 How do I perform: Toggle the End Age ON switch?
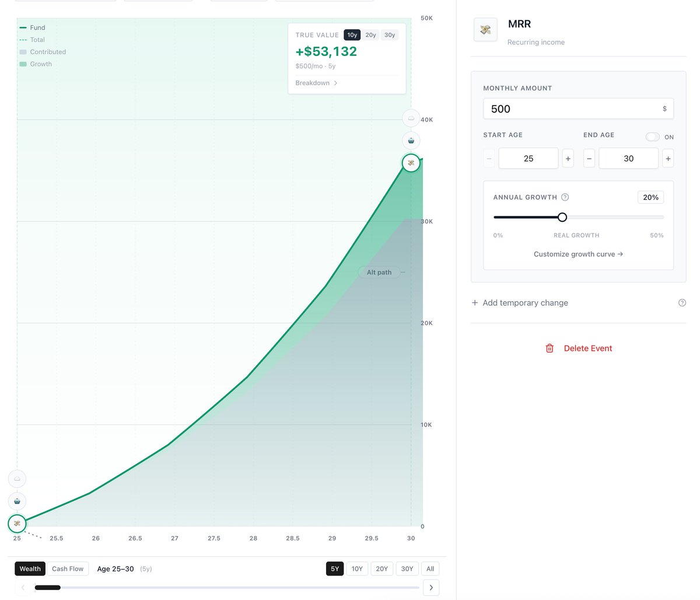coord(653,137)
